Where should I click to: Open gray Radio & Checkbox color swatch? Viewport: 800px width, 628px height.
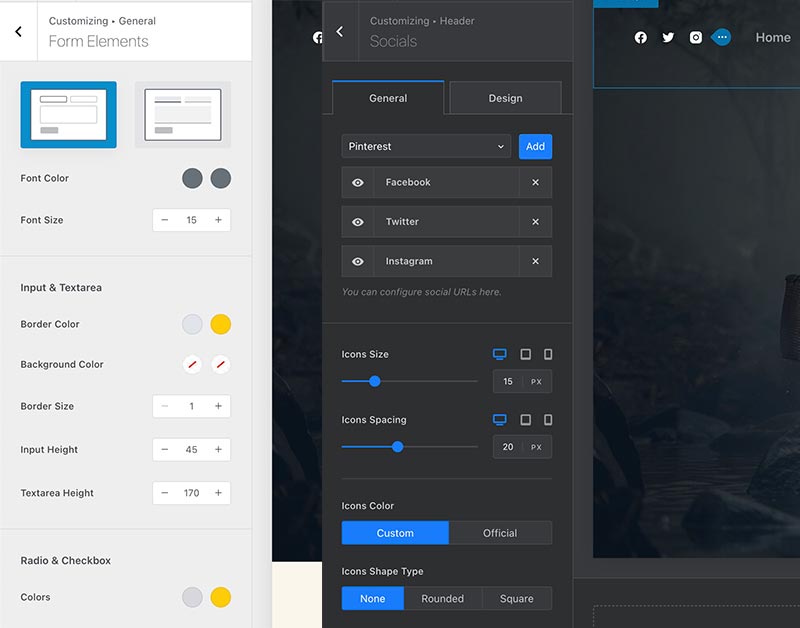[x=192, y=597]
